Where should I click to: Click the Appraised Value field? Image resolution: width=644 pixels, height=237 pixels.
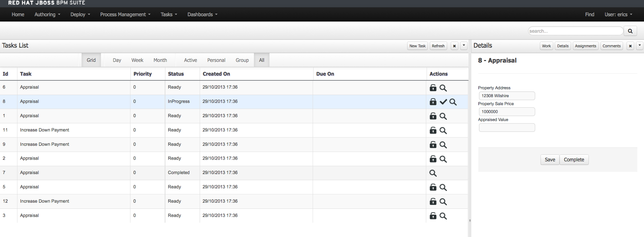[x=507, y=127]
